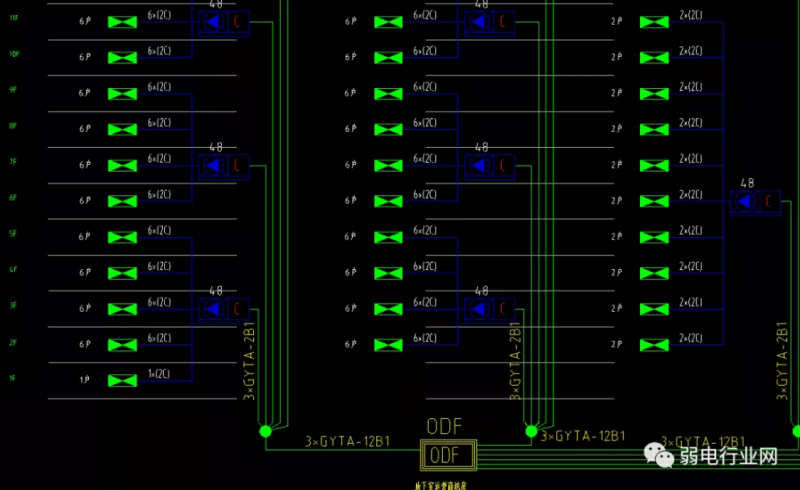Click the 48 label above the right column splitter

point(747,183)
